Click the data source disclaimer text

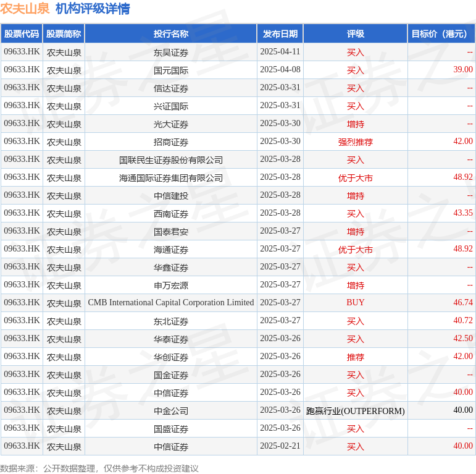99,468
